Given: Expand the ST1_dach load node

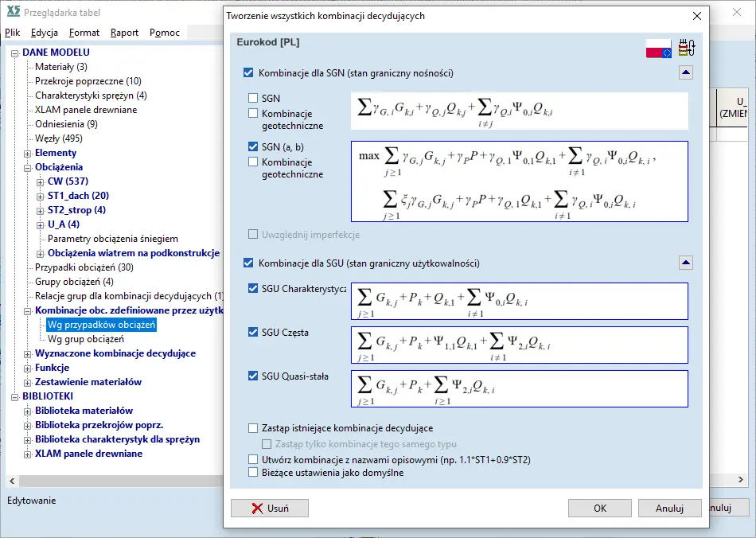Looking at the screenshot, I should click(41, 196).
